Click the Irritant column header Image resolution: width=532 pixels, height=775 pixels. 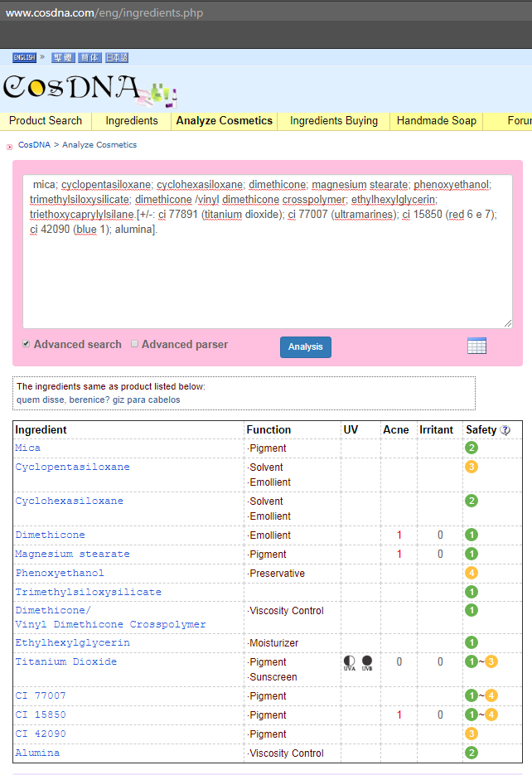point(436,430)
